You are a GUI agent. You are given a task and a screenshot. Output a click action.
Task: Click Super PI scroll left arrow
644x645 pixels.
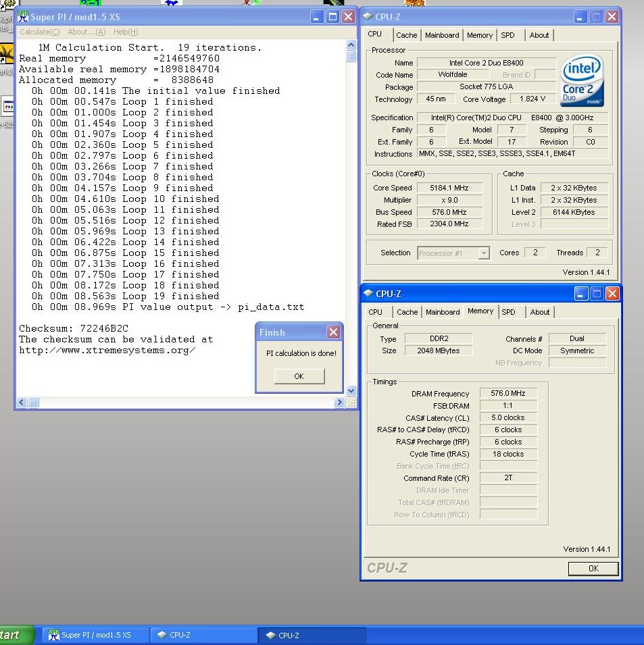tap(22, 403)
